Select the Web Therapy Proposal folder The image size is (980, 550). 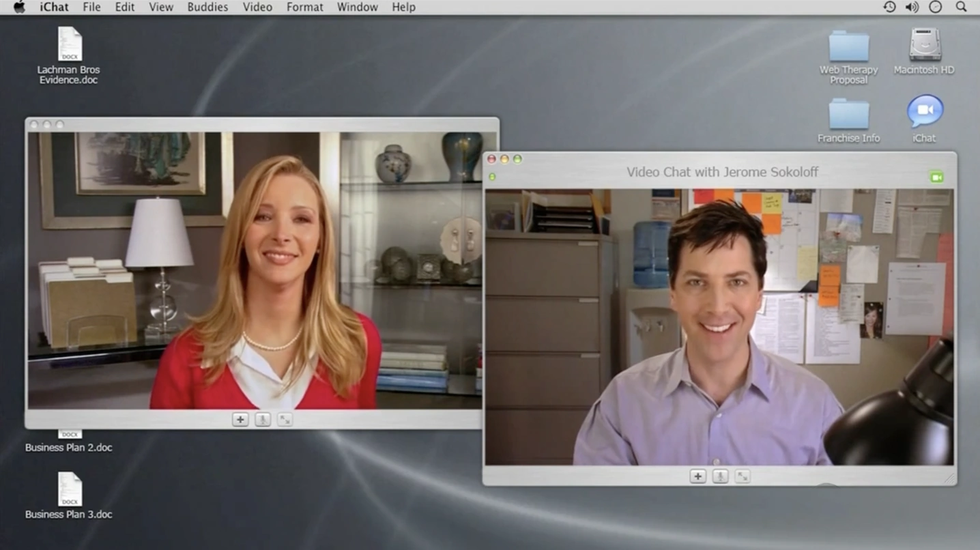click(x=849, y=46)
